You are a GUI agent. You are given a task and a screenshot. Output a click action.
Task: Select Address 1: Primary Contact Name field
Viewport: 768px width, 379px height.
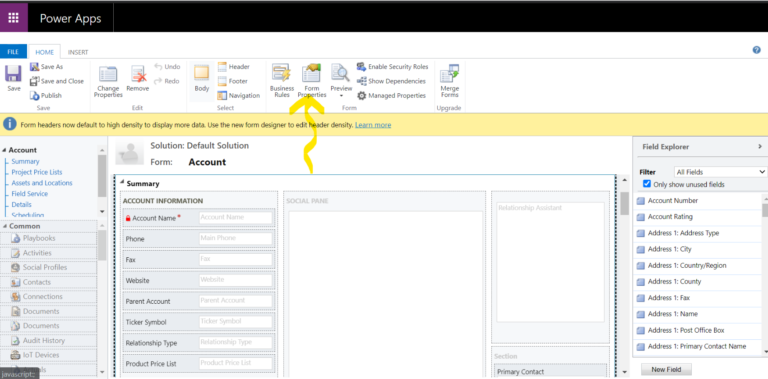(x=697, y=346)
